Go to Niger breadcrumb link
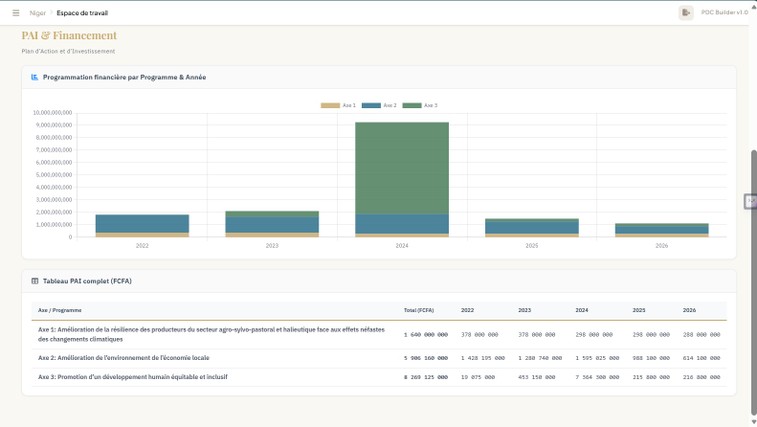The height and width of the screenshot is (427, 757). pos(38,13)
